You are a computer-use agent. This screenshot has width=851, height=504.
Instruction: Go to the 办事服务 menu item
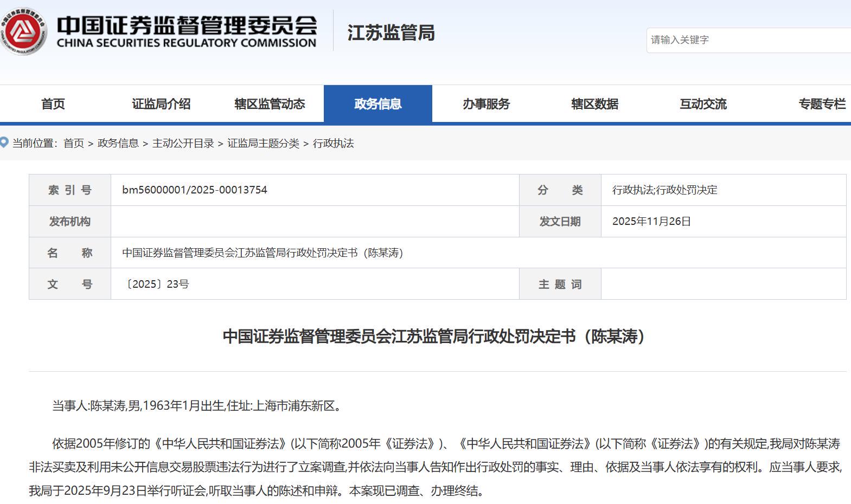click(487, 104)
